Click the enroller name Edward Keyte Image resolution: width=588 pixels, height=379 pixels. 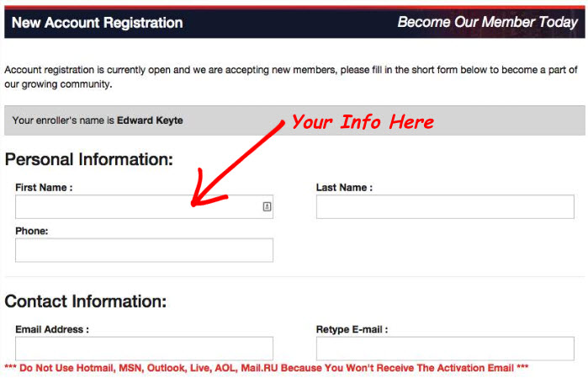tap(150, 120)
